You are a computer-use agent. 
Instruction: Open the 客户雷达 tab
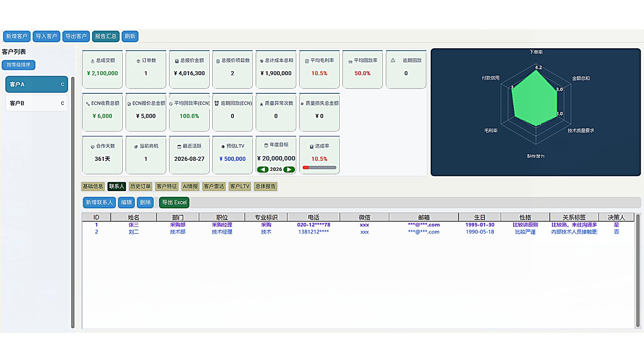point(214,186)
